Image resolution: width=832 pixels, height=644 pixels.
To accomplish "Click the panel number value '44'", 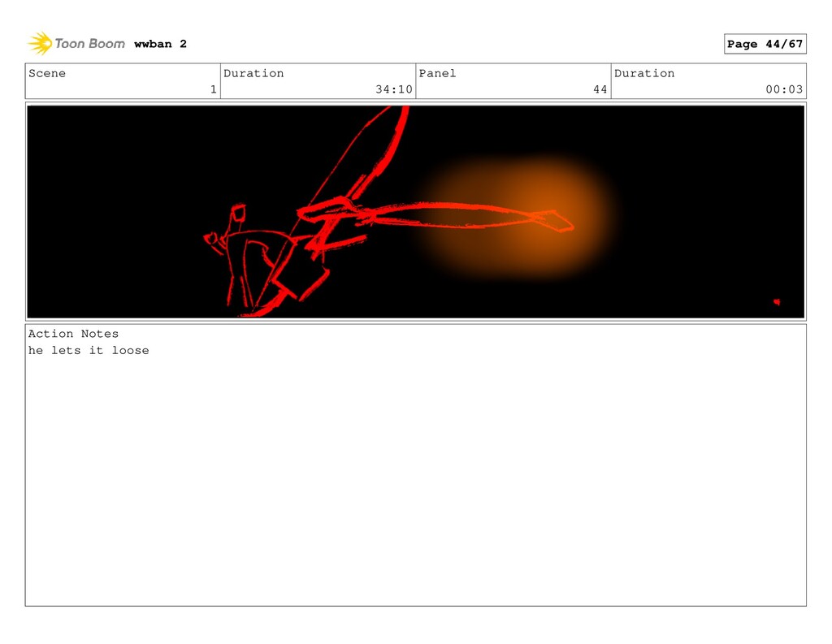I will point(600,89).
